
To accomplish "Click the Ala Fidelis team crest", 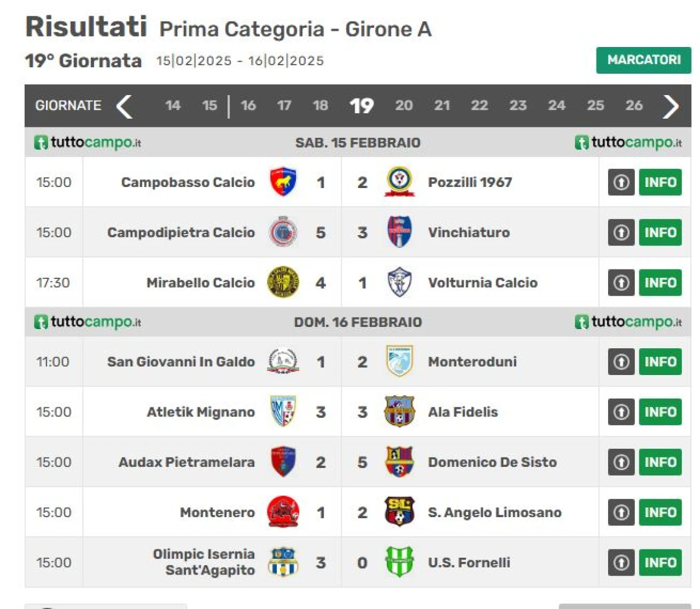I will tap(400, 412).
